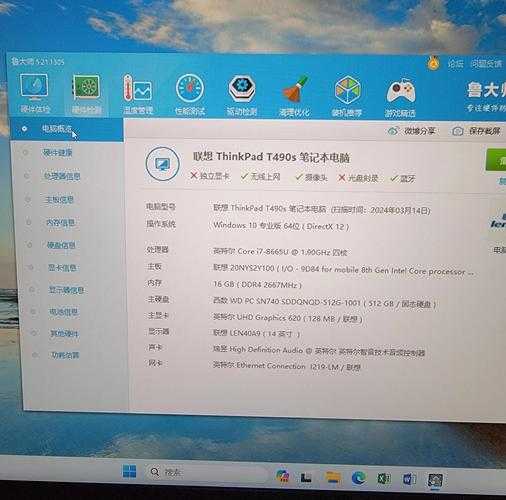Click the UHD Graphics 620 value
The width and height of the screenshot is (506, 500).
[288, 318]
